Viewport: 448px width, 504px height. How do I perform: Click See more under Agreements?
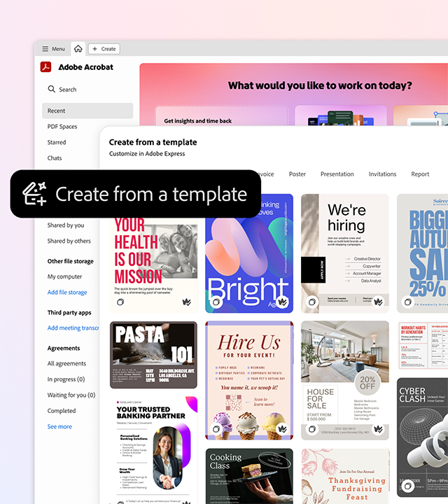coord(59,426)
